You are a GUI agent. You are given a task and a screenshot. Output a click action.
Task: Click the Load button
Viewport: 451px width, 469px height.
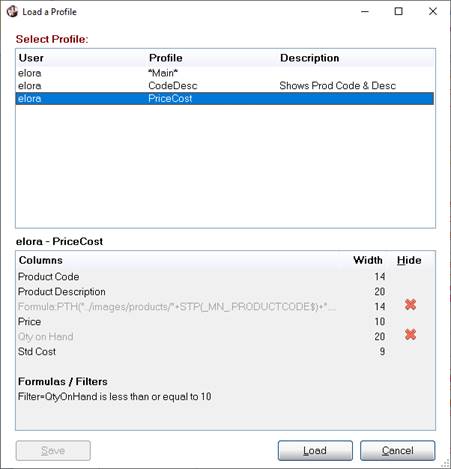pos(315,451)
